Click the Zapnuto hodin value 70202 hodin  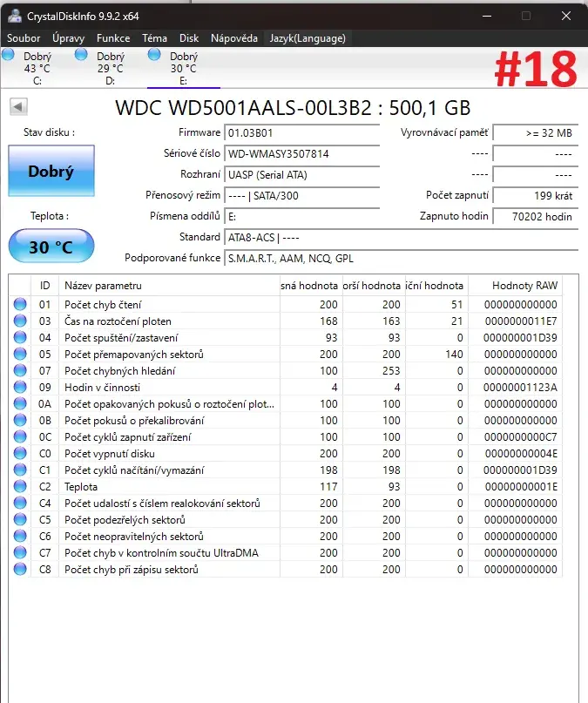(535, 217)
